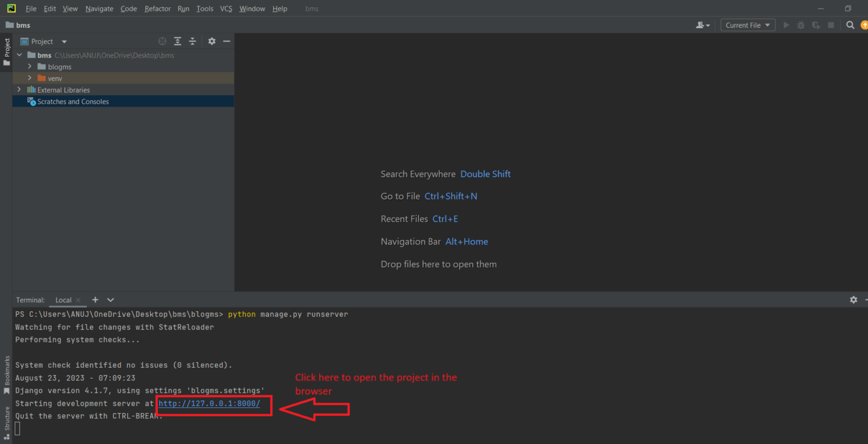Expand the blogms folder
The width and height of the screenshot is (868, 444).
coord(30,67)
